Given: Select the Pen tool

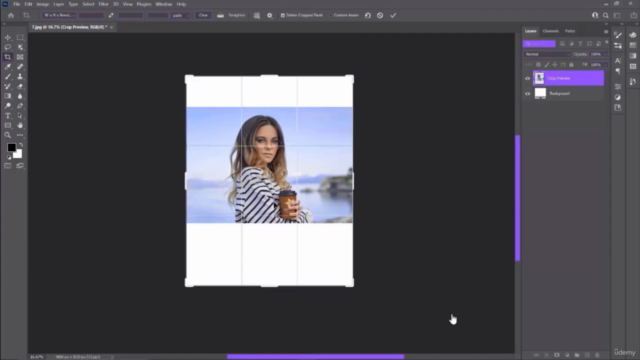Looking at the screenshot, I should [x=20, y=106].
